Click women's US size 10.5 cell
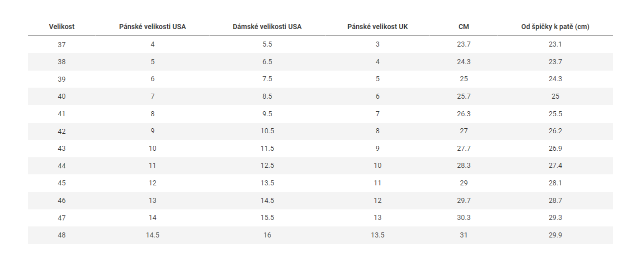Image resolution: width=644 pixels, height=262 pixels. point(267,131)
